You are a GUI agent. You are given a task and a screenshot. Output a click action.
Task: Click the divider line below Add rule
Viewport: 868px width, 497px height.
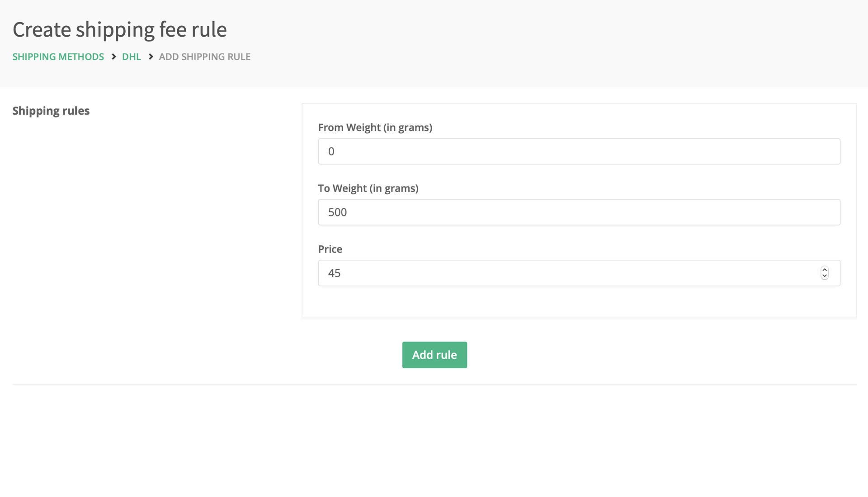(434, 384)
